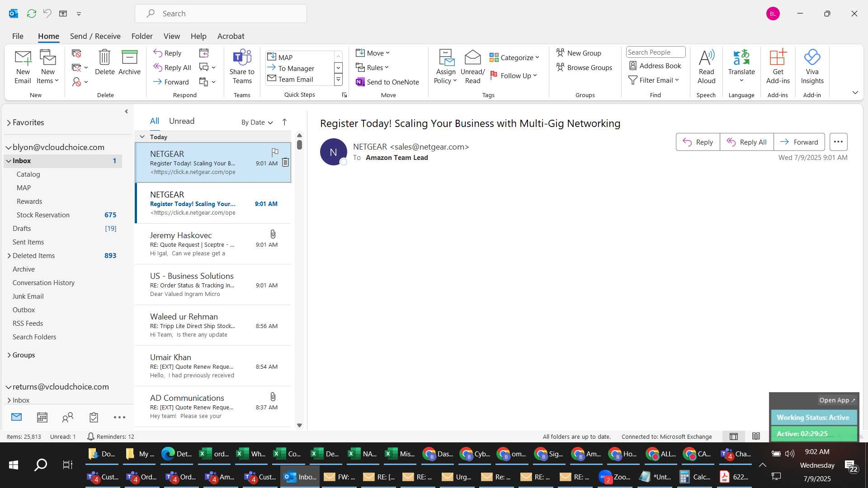Image resolution: width=868 pixels, height=488 pixels.
Task: Click the Reply with Meeting icon
Action: (204, 53)
